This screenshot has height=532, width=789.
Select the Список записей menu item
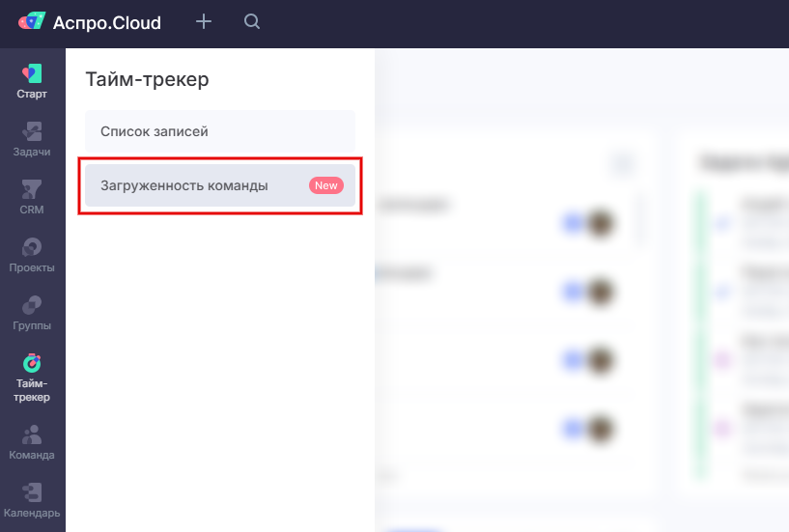219,131
